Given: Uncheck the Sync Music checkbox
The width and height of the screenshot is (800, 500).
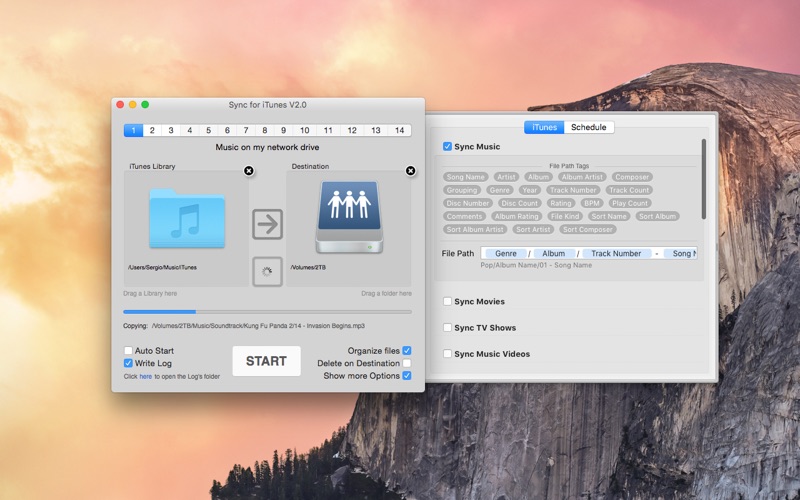Looking at the screenshot, I should pos(447,146).
